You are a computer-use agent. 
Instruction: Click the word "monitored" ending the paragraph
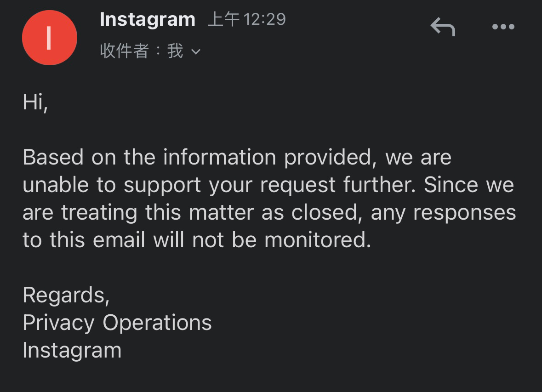(x=318, y=240)
